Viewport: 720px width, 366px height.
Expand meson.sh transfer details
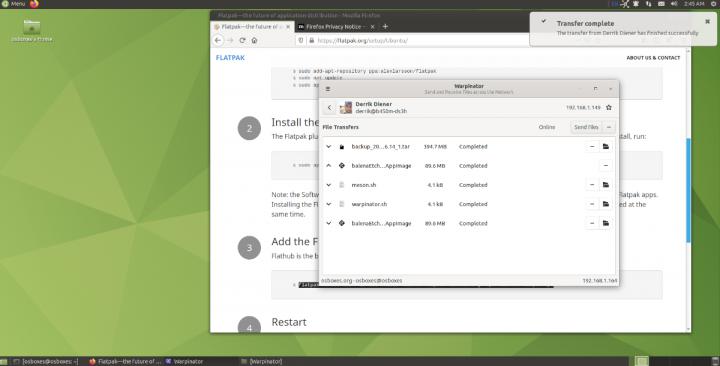point(329,185)
